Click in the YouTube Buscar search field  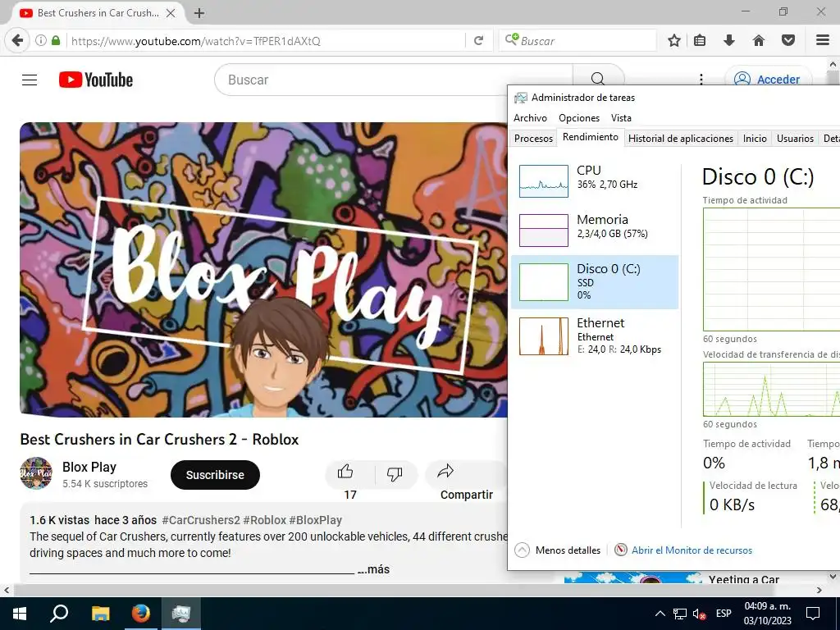394,80
